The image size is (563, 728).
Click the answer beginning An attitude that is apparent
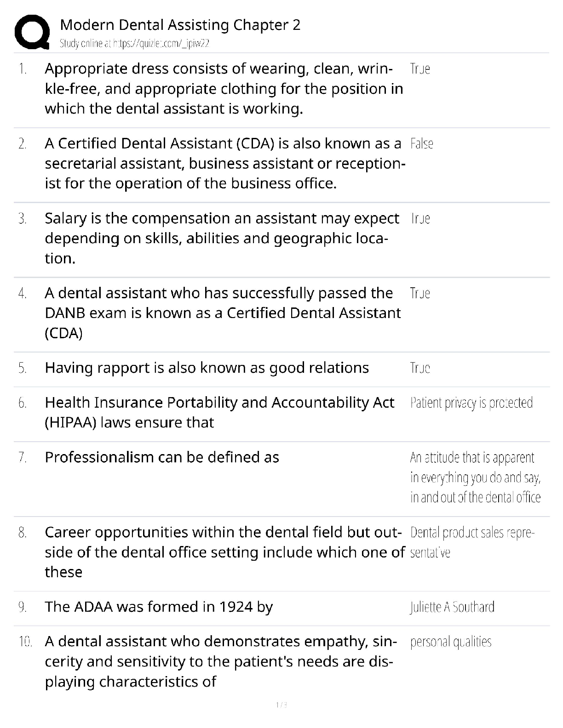[475, 478]
